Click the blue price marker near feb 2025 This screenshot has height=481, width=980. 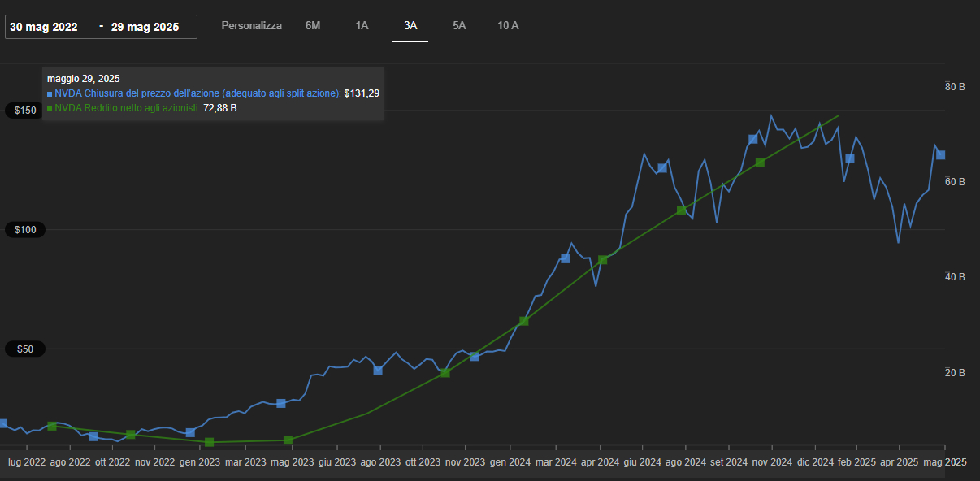850,158
